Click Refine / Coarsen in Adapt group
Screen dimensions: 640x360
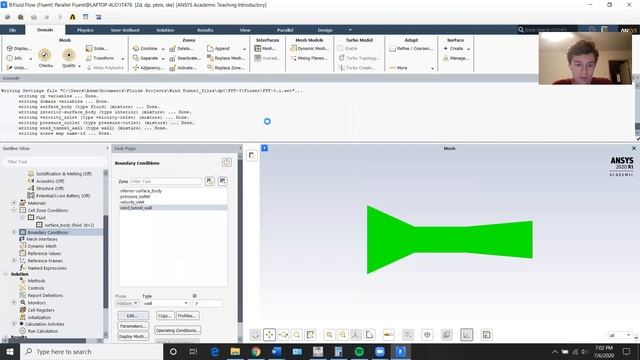[411, 48]
